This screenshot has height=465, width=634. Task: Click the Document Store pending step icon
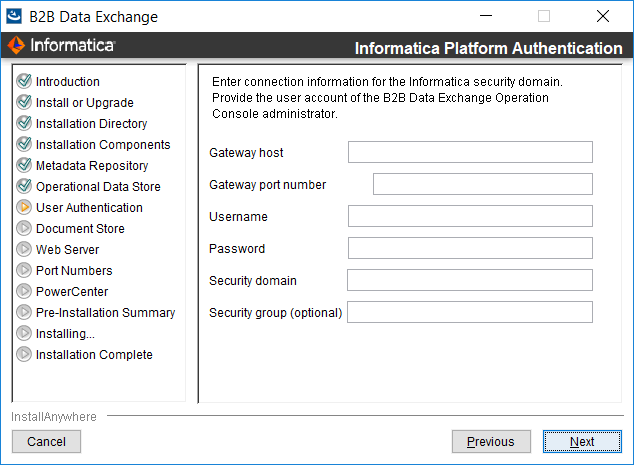[x=24, y=228]
